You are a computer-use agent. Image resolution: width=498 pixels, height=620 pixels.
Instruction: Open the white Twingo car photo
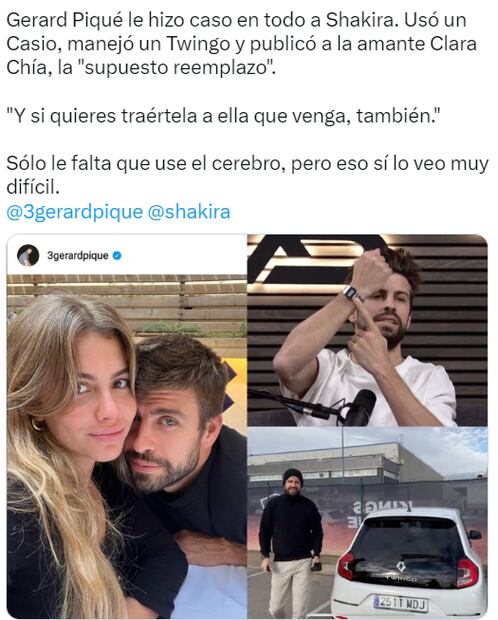pyautogui.click(x=367, y=522)
